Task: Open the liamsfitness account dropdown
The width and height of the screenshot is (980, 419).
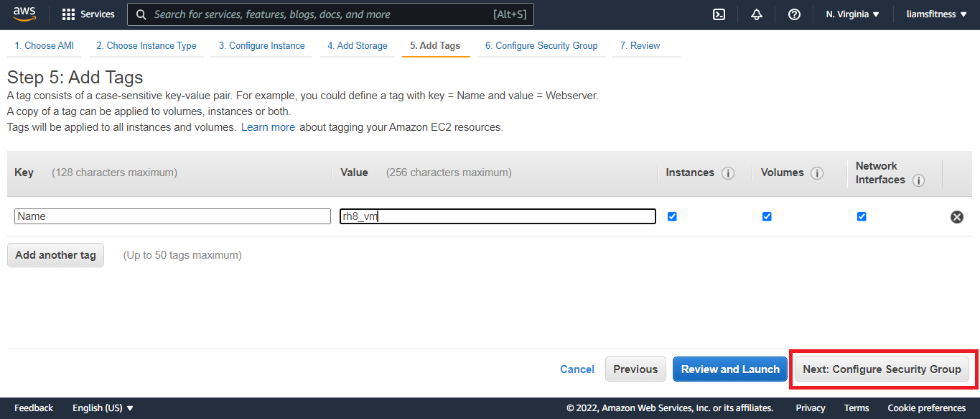Action: pyautogui.click(x=936, y=14)
